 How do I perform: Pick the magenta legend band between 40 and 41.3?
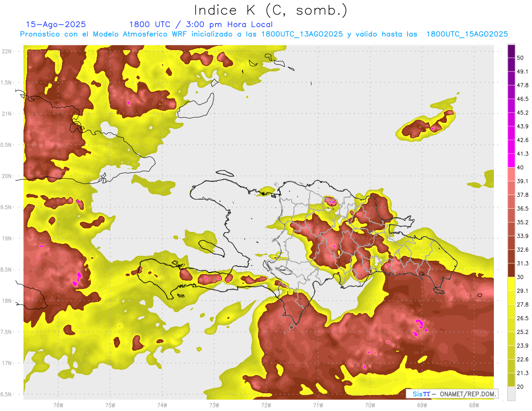[511, 160]
